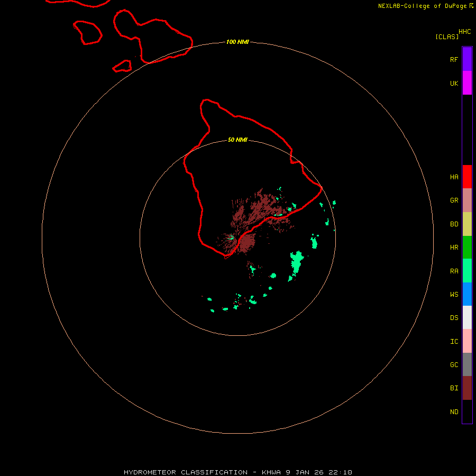
Task: Click the BI brown legend swatch
Action: [467, 388]
